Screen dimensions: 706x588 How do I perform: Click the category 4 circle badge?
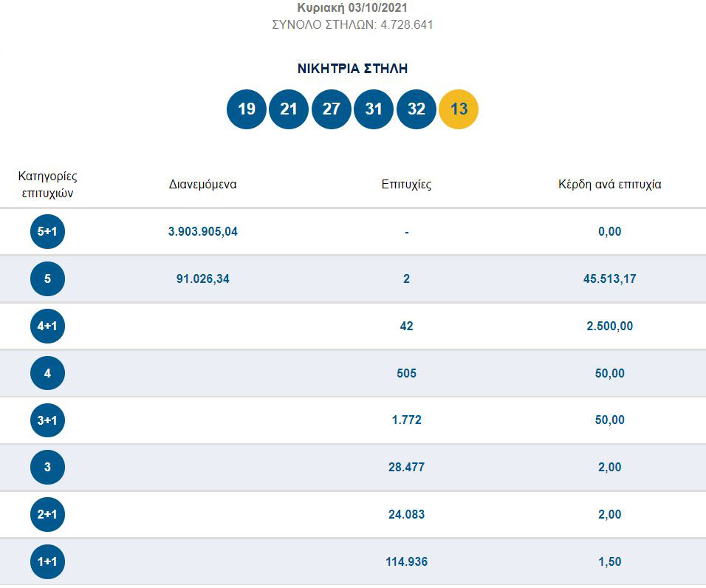tap(47, 373)
